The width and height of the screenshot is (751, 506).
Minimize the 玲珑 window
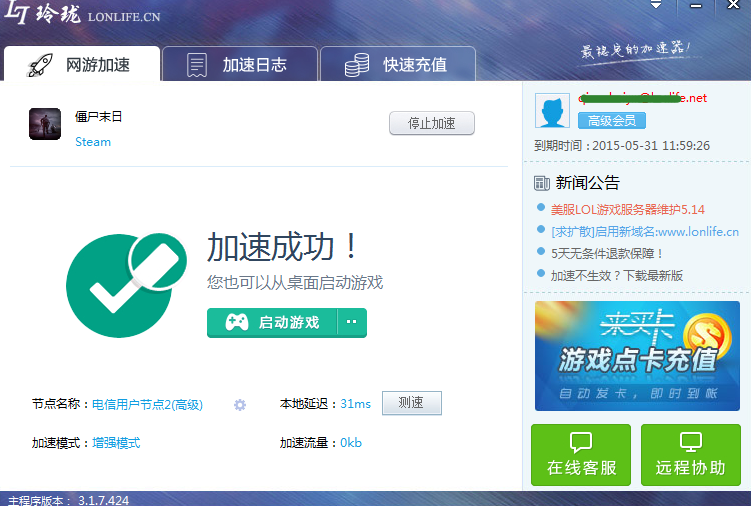pyautogui.click(x=696, y=6)
